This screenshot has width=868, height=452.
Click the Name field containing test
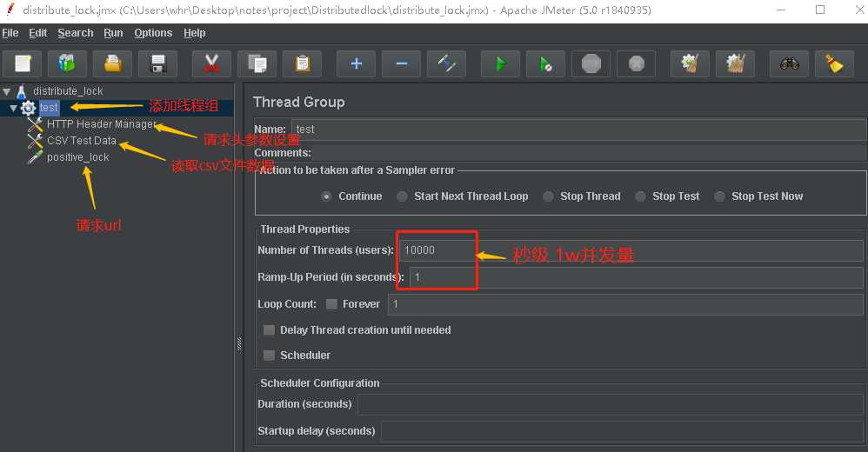[x=578, y=130]
